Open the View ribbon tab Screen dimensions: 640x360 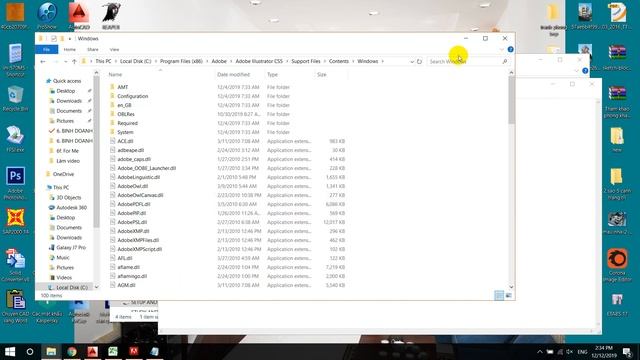coord(114,49)
